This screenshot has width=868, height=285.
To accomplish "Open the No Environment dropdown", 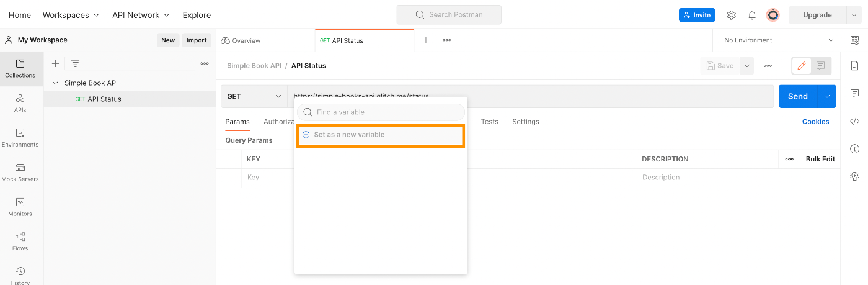I will point(779,40).
